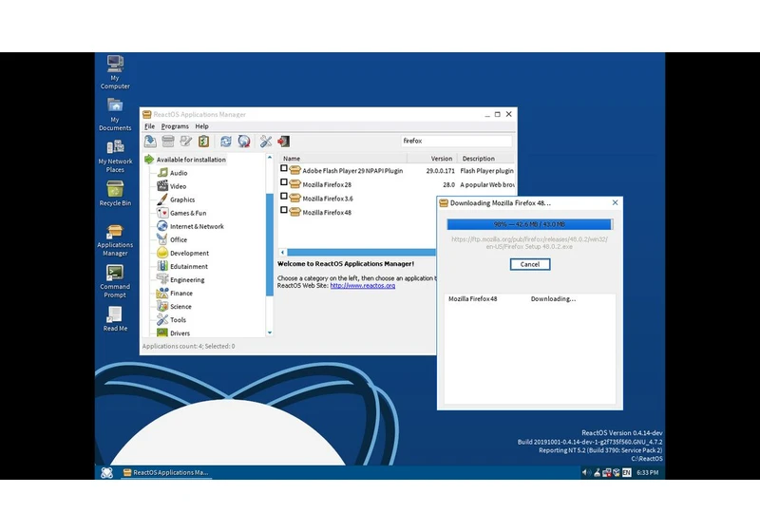Open My Computer desktop icon
Viewport: 760px width, 532px height.
click(x=115, y=72)
